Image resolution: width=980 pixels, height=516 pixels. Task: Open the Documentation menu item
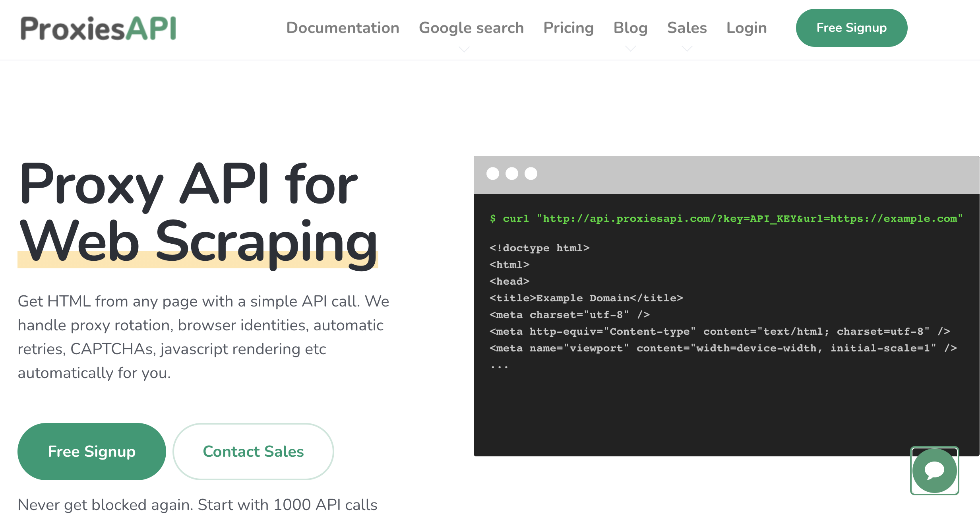343,28
